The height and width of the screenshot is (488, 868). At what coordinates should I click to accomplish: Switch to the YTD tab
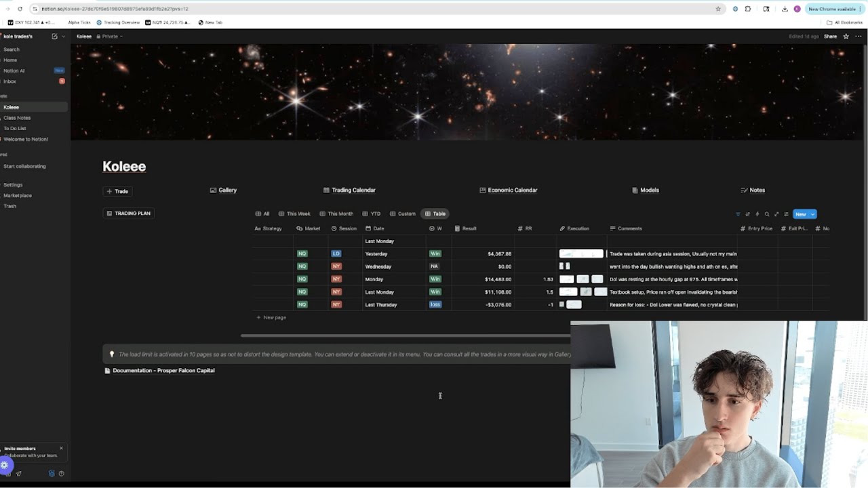click(372, 213)
